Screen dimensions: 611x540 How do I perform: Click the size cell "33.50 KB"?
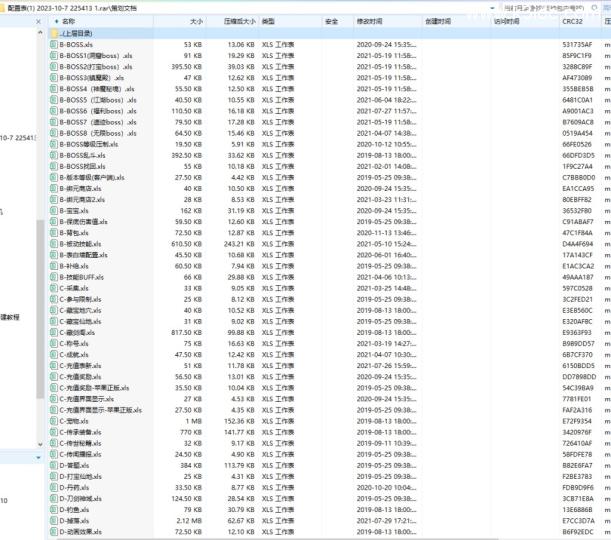188,487
